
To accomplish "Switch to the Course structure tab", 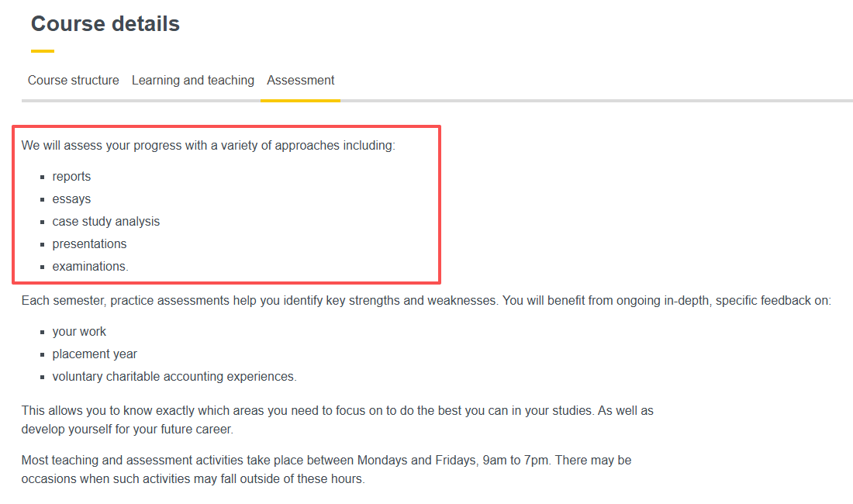I will [74, 81].
